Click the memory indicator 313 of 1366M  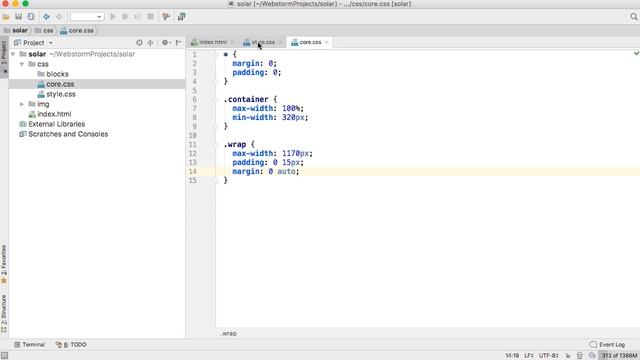(619, 356)
